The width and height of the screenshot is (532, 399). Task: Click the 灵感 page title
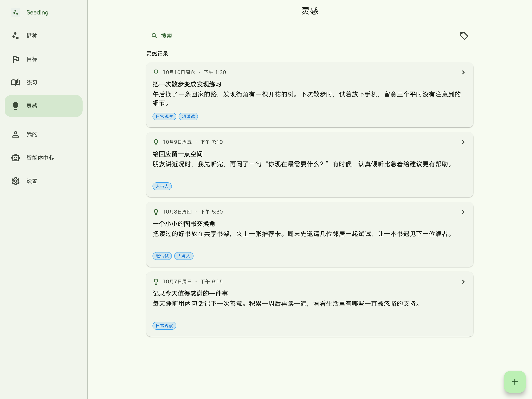coord(310,11)
